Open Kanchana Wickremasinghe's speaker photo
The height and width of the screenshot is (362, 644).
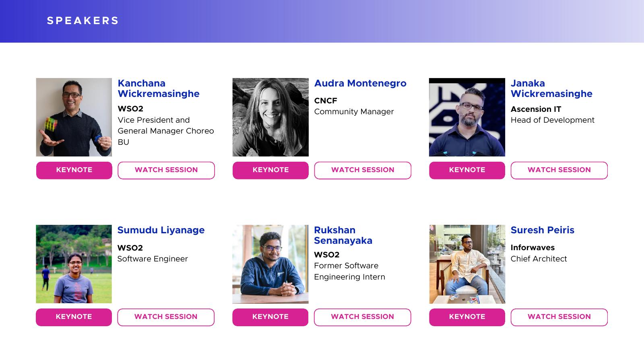pos(74,117)
